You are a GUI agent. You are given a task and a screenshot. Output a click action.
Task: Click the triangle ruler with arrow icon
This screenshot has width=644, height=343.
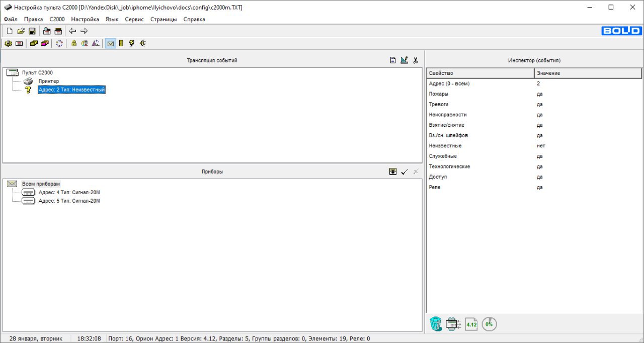pyautogui.click(x=96, y=43)
